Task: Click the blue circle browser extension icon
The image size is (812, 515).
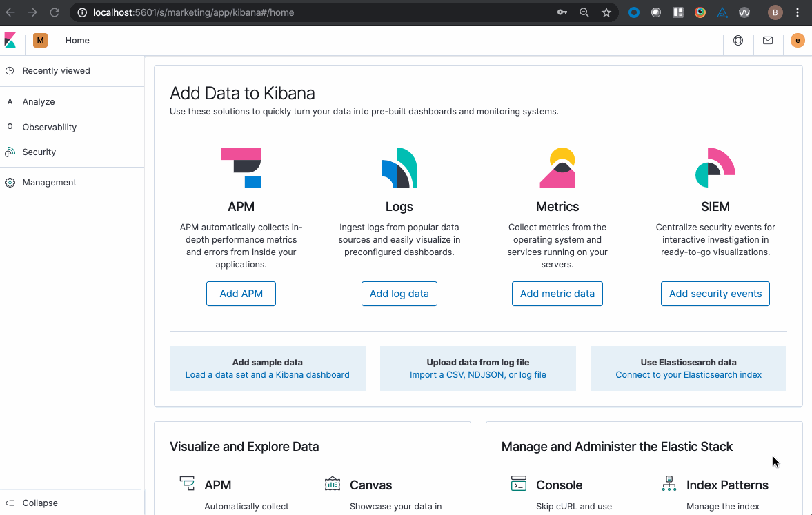Action: 634,12
